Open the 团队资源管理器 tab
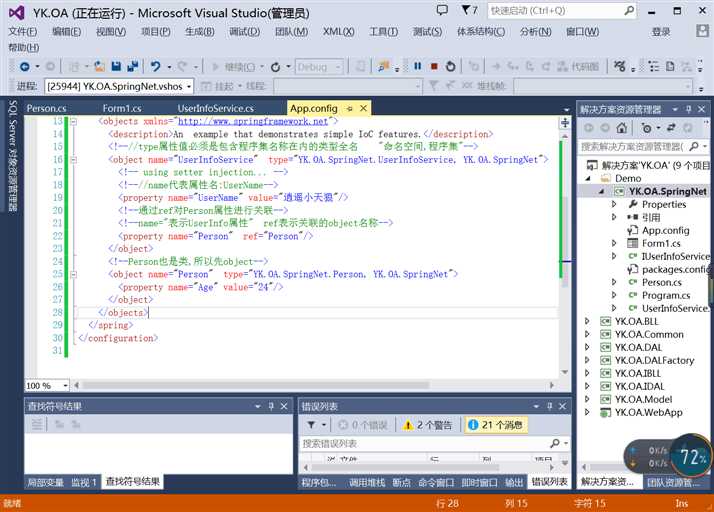This screenshot has height=512, width=714. [673, 482]
